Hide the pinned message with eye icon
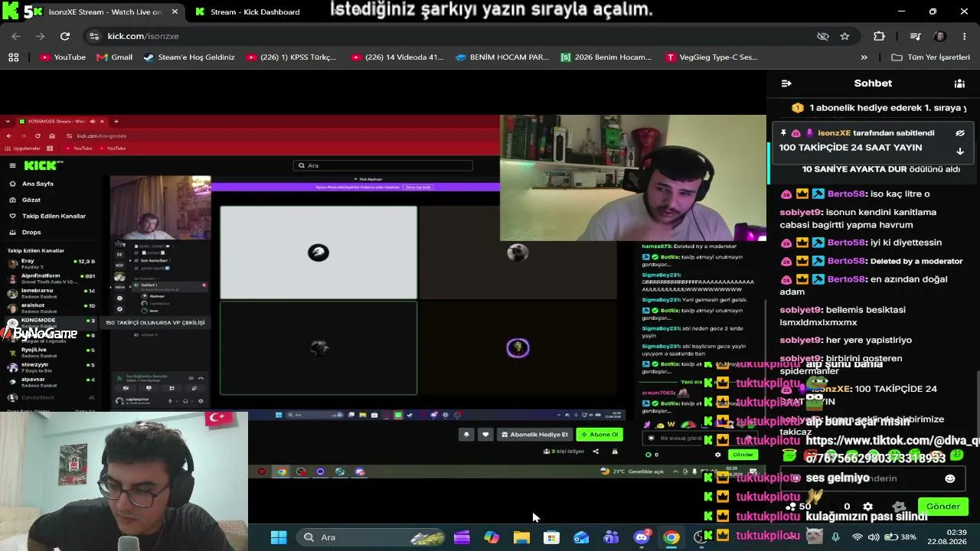980x551 pixels. tap(960, 133)
